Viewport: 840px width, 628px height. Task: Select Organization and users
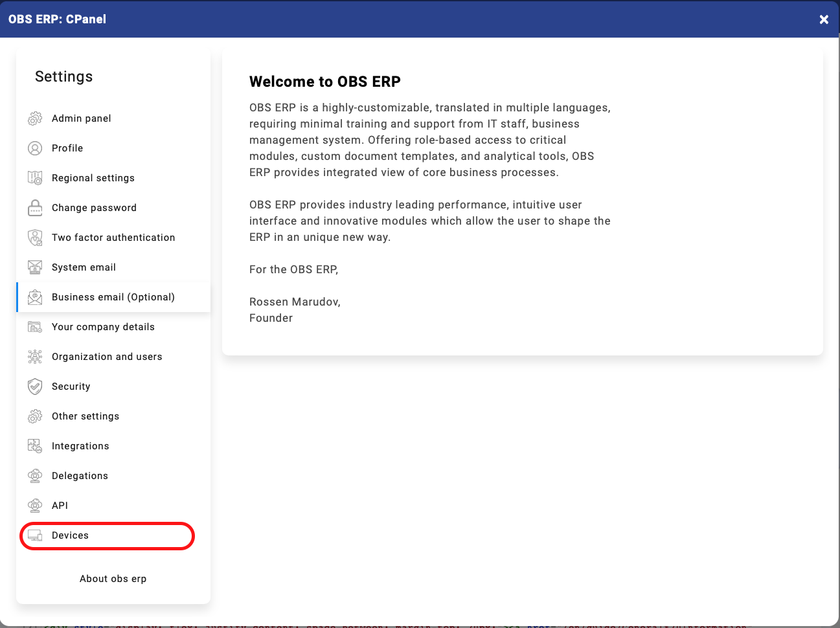[113, 357]
